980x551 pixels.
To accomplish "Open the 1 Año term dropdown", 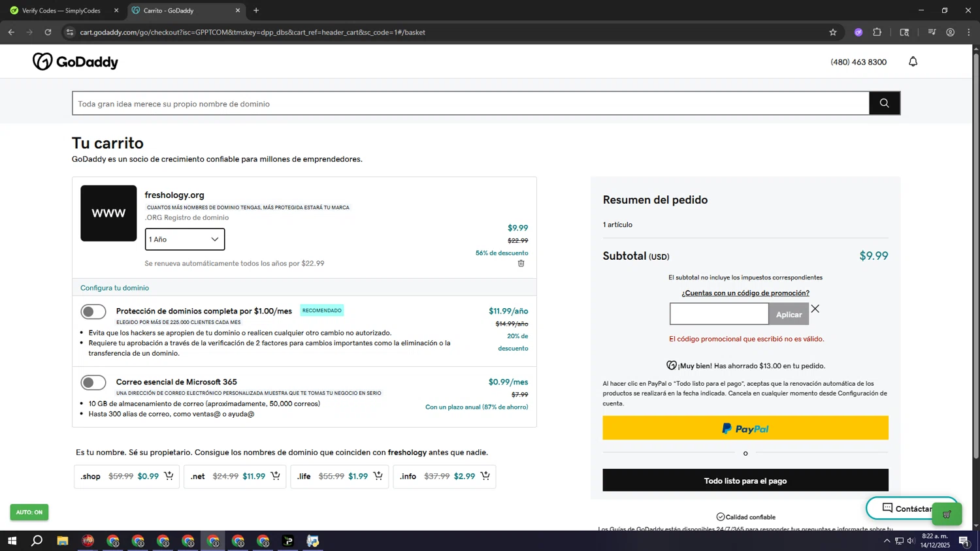I will 185,240.
